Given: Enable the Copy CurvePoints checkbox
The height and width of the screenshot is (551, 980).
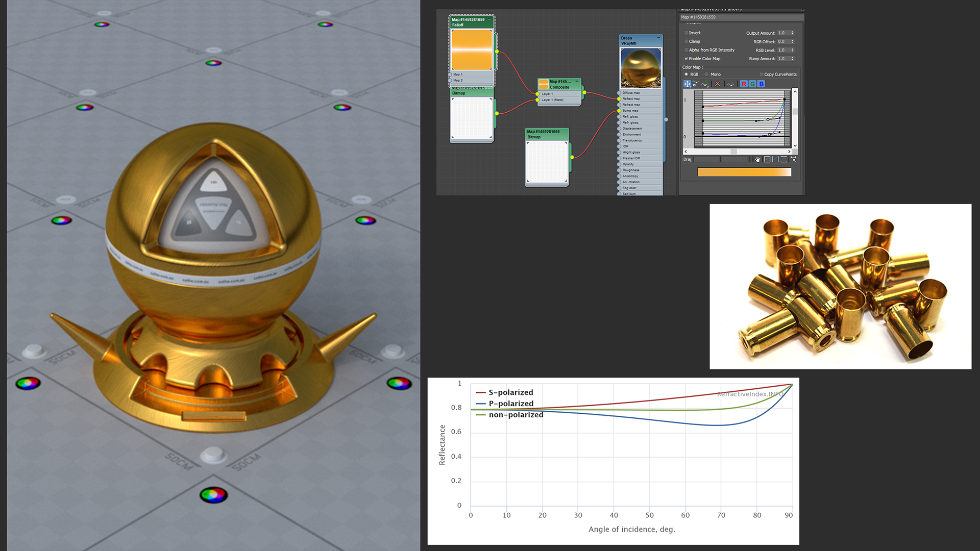Looking at the screenshot, I should pos(762,74).
